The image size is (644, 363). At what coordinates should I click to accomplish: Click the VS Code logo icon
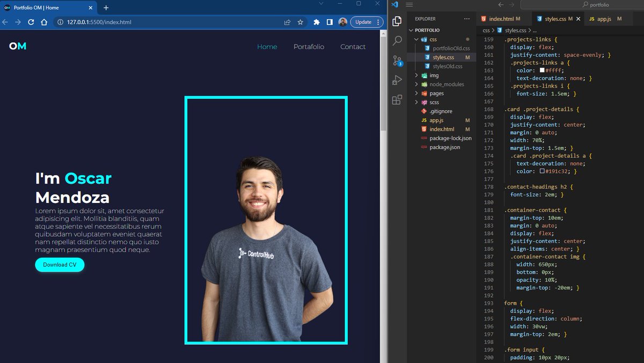click(394, 5)
